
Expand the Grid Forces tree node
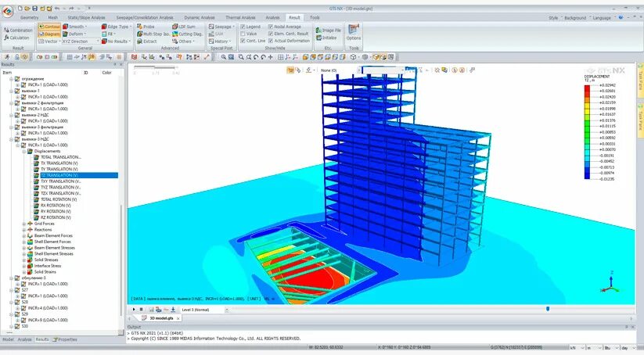(24, 224)
